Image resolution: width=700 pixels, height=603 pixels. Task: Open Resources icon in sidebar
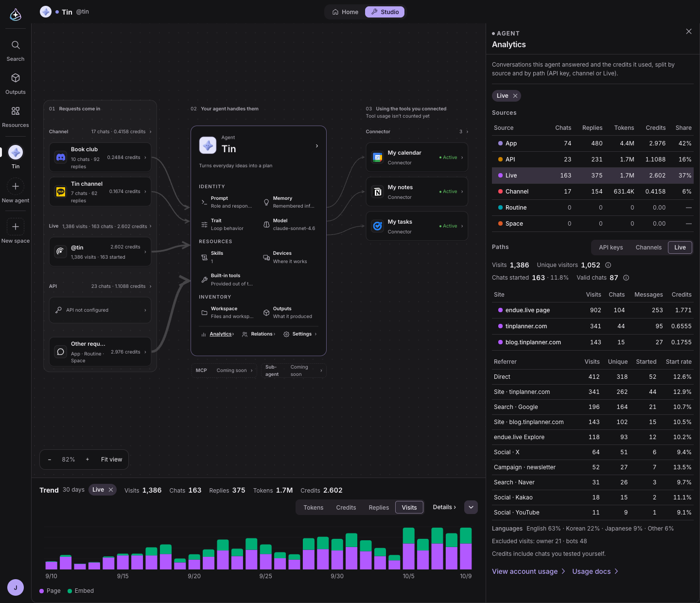(16, 111)
